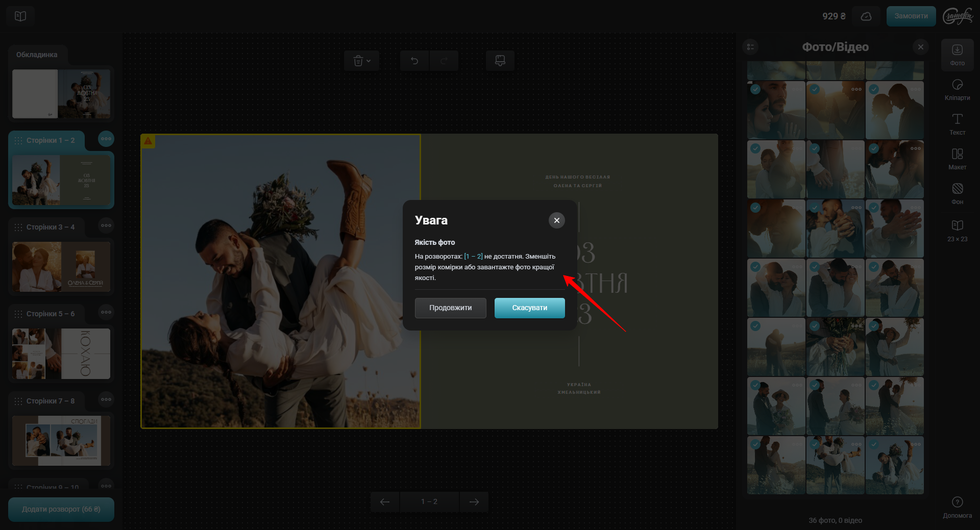Image resolution: width=980 pixels, height=530 pixels.
Task: Click the Продовжити button
Action: point(450,308)
